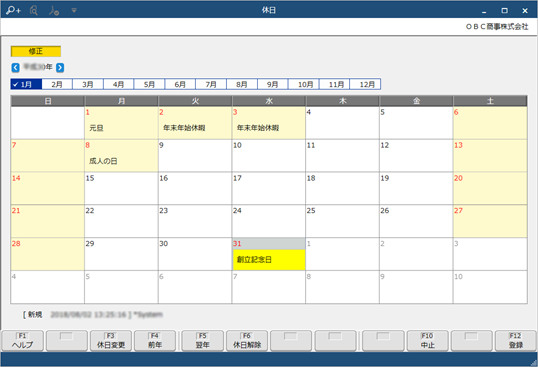Select Sunday January 14 cell
The width and height of the screenshot is (538, 367).
(48, 188)
